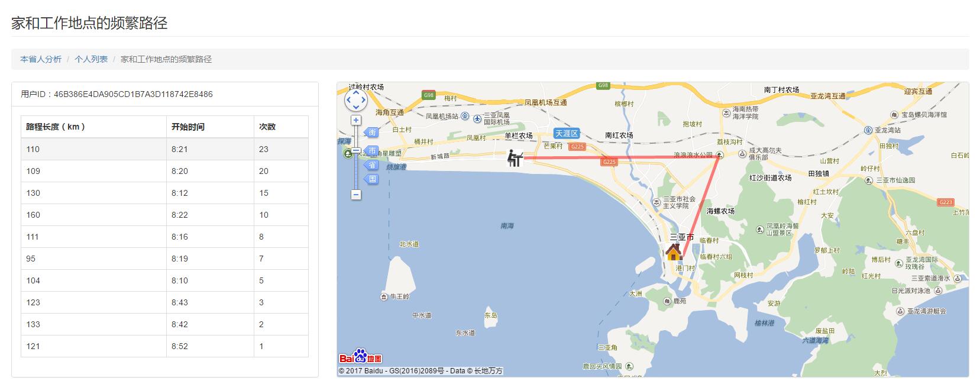The image size is (980, 384).
Task: Set zoom to street level 街
Action: tap(371, 133)
